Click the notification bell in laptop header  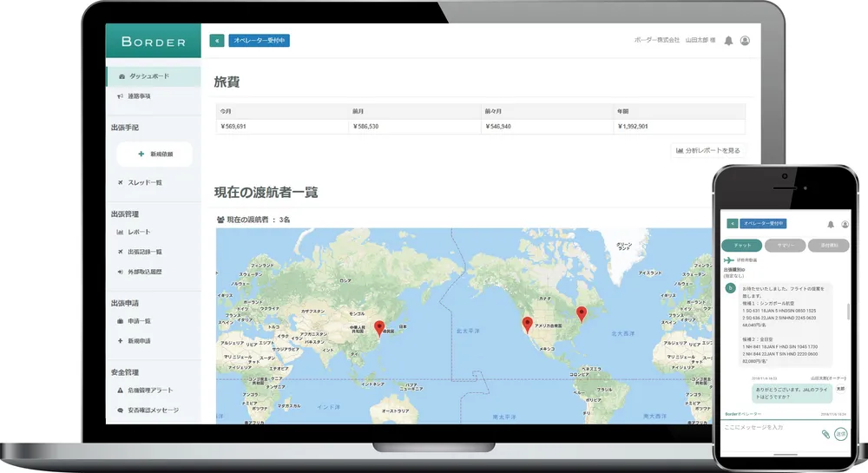point(728,41)
